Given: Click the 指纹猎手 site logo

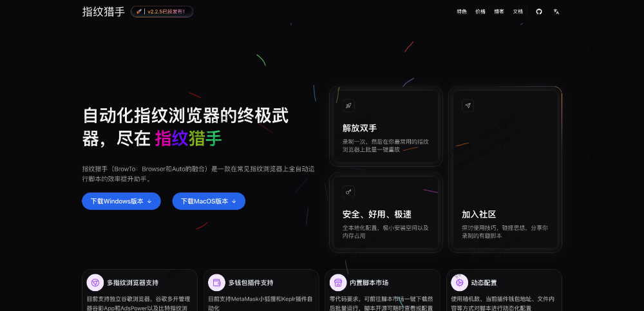Looking at the screenshot, I should coord(104,12).
